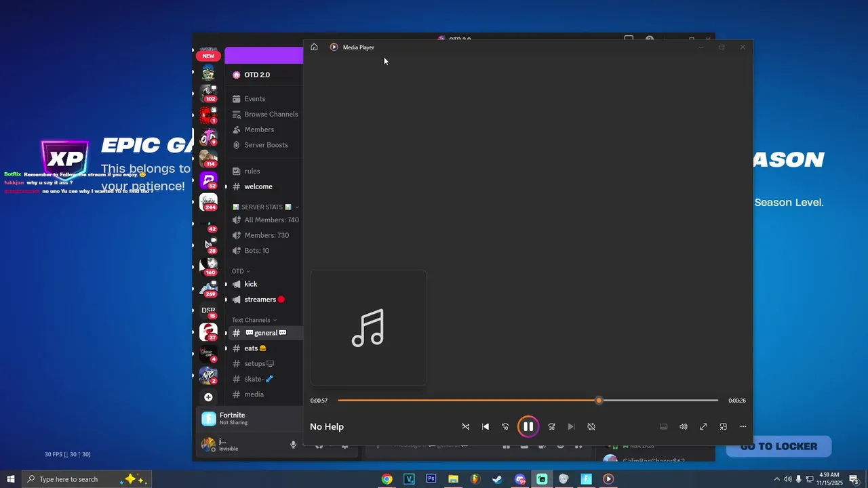Collapse the Text Channels category
Viewport: 868px width, 488px height.
(x=254, y=320)
